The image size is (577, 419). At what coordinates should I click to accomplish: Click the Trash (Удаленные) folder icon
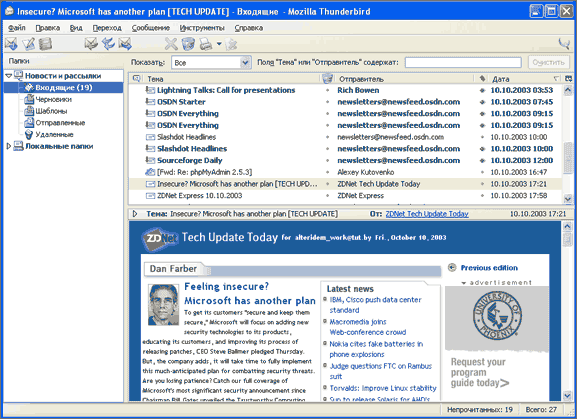(x=29, y=135)
